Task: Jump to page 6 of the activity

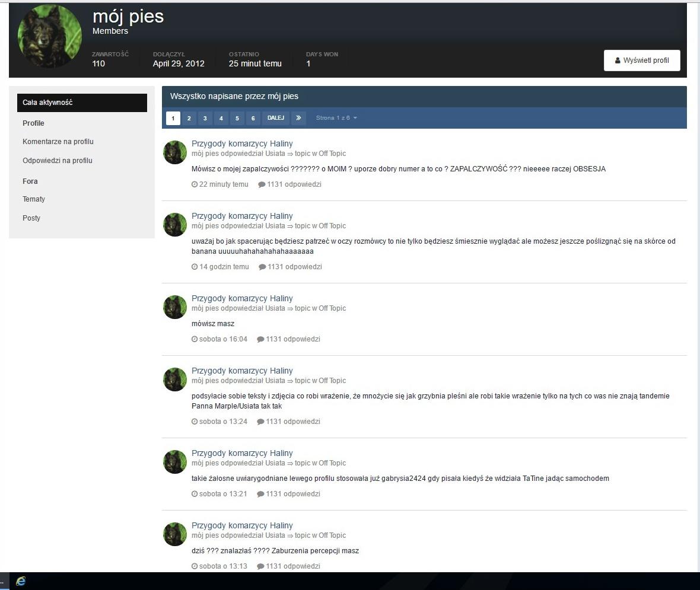Action: coord(253,118)
